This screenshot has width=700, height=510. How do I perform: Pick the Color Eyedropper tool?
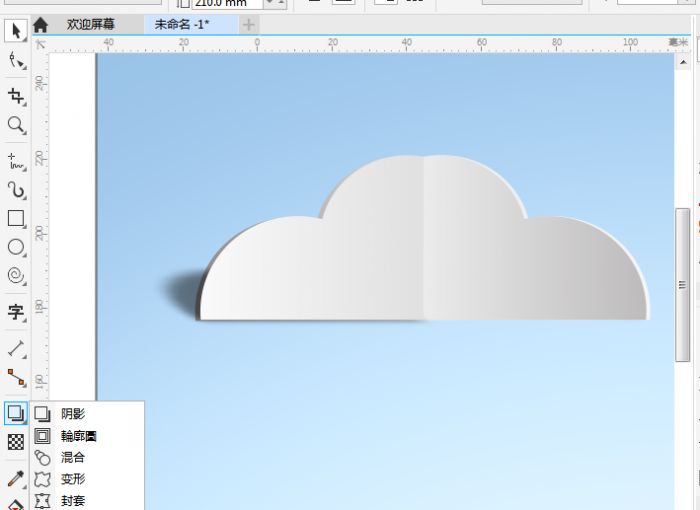coord(15,479)
